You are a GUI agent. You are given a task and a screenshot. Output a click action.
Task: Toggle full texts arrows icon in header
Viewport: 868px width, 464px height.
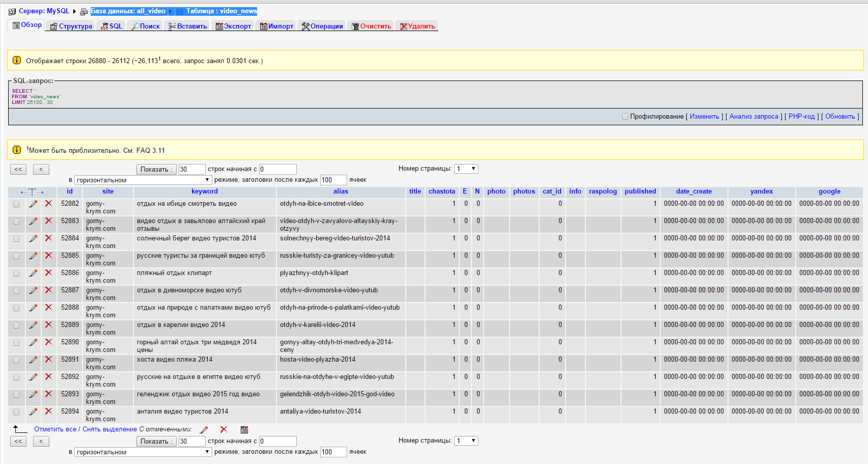[32, 192]
